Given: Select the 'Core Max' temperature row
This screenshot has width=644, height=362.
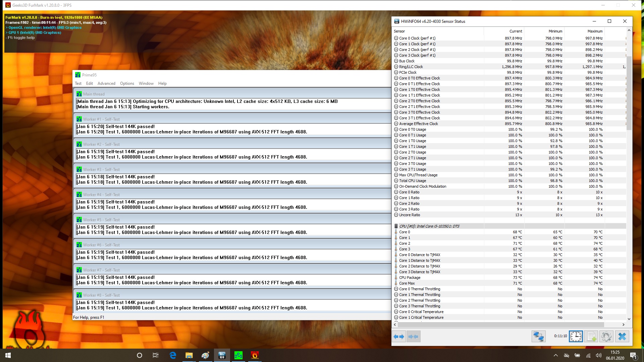Looking at the screenshot, I should tap(509, 283).
